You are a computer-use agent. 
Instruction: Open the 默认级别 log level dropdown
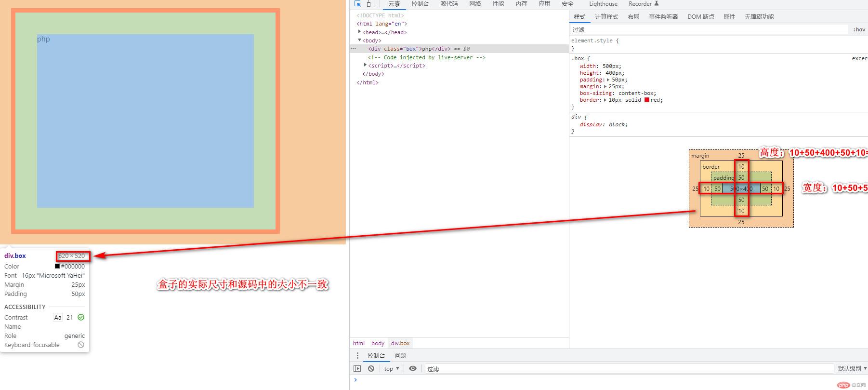[852, 368]
